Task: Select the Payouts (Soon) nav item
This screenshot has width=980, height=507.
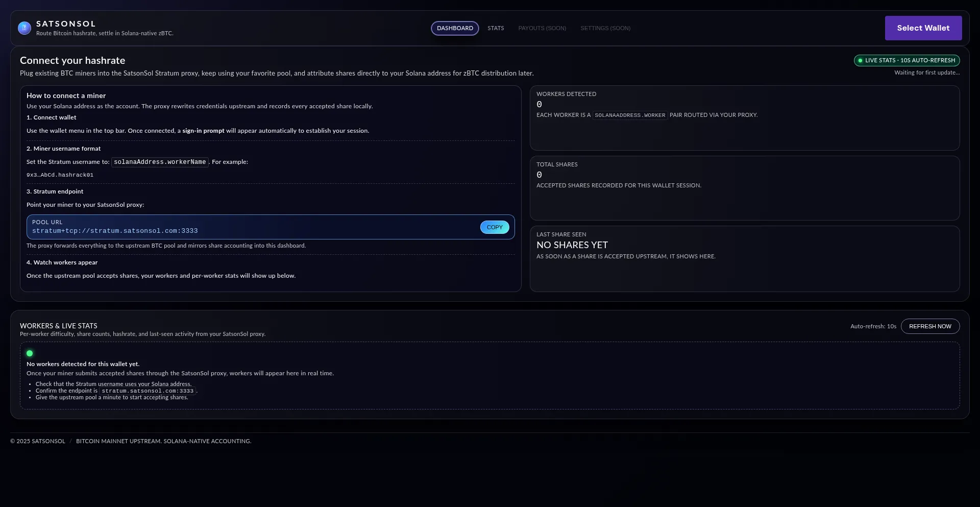Action: point(542,29)
